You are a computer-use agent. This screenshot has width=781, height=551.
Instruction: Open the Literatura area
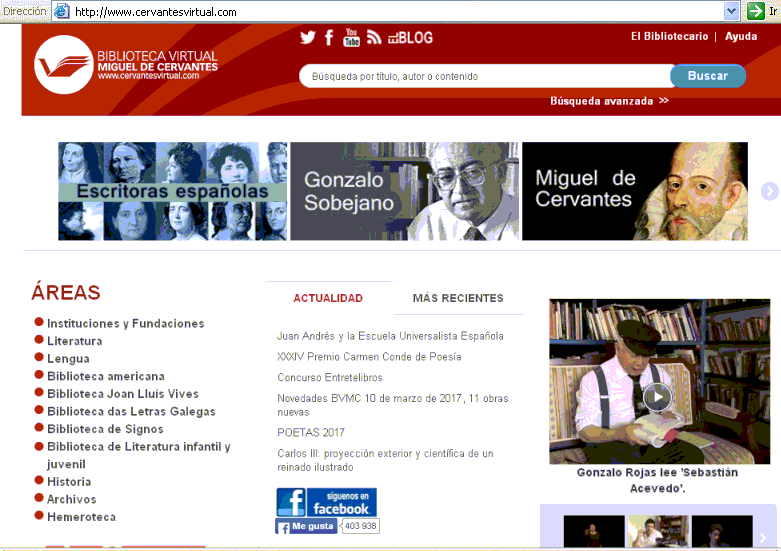(75, 341)
